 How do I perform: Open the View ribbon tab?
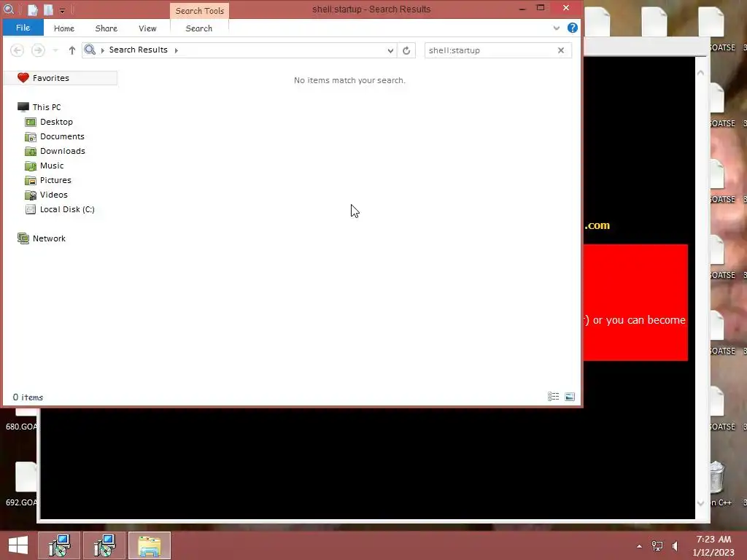click(147, 28)
